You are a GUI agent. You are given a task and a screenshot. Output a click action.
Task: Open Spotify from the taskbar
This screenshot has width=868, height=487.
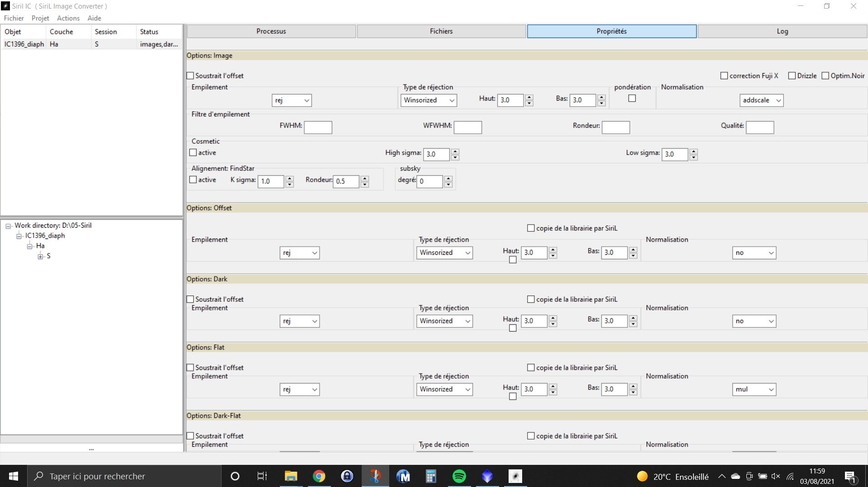tap(459, 476)
